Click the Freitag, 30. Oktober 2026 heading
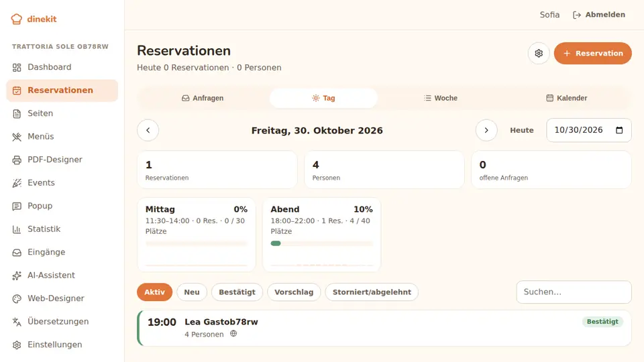This screenshot has width=644, height=362. coord(317,131)
